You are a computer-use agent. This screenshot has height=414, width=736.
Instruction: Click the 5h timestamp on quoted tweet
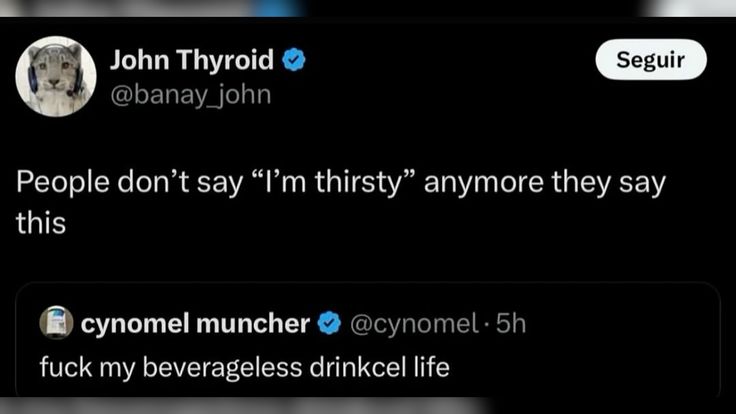pos(510,323)
